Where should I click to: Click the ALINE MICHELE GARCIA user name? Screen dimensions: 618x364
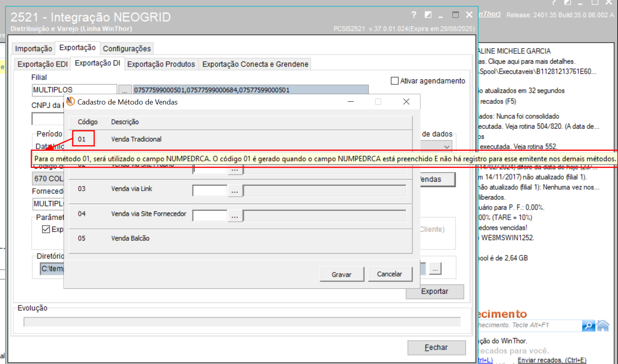514,51
